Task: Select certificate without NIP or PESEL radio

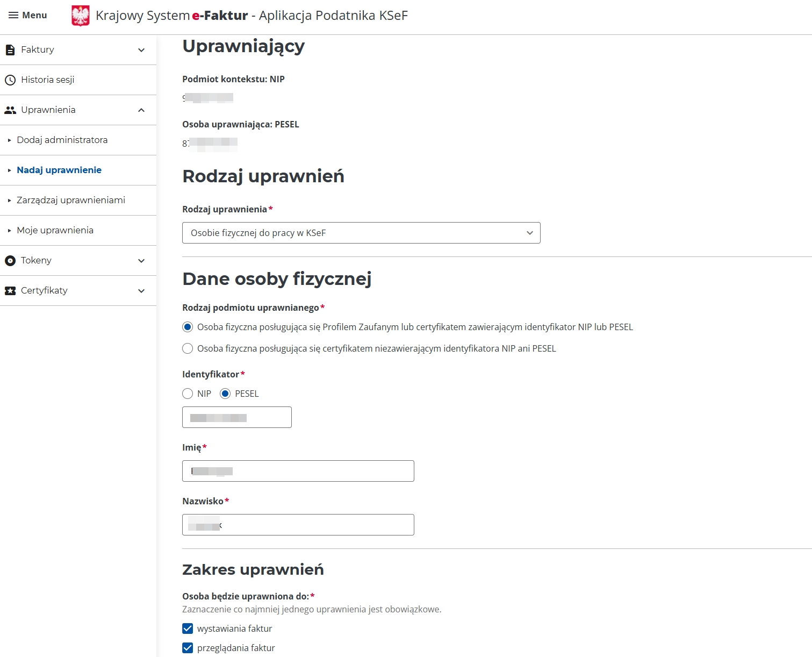Action: point(188,348)
